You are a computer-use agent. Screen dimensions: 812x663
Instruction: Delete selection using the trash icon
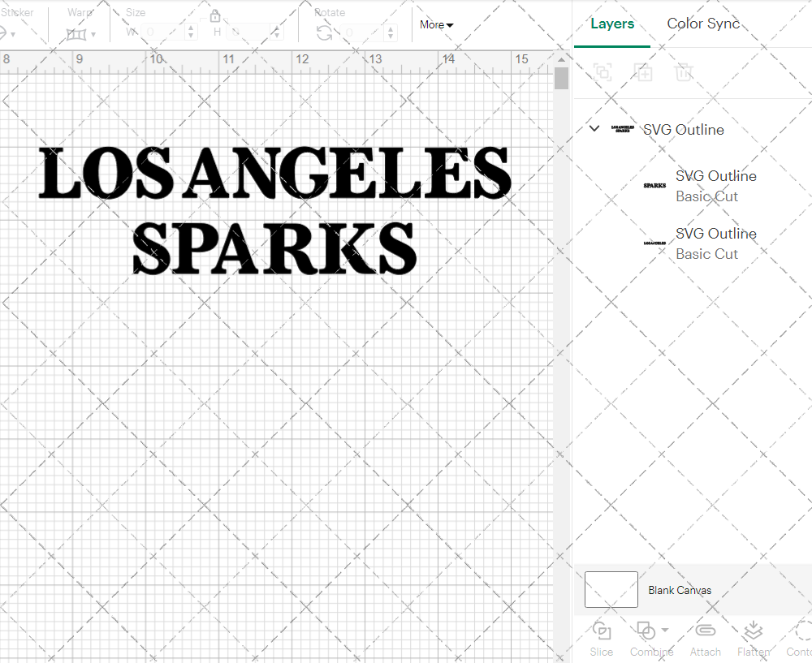click(x=685, y=72)
